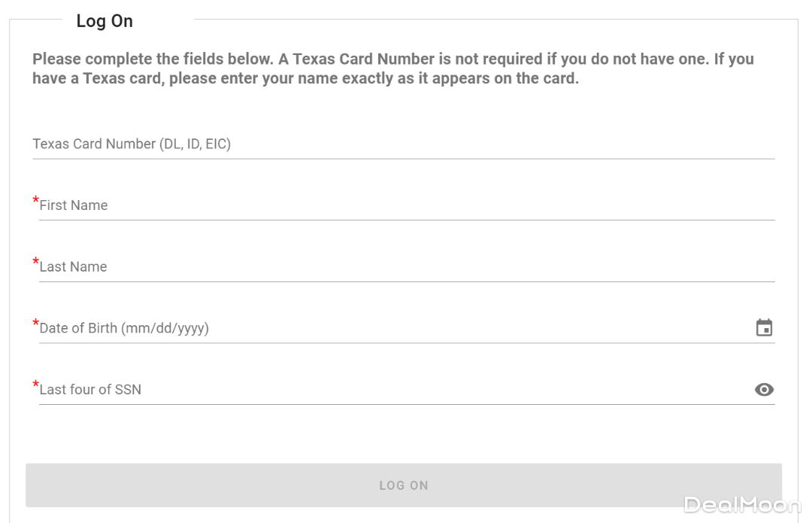Click the "Last Name" label text

(x=73, y=266)
